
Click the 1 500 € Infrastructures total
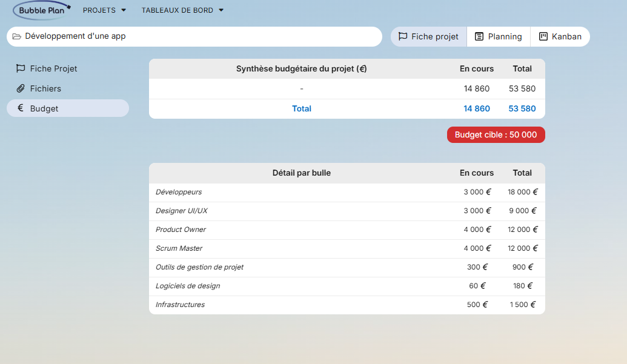coord(523,305)
